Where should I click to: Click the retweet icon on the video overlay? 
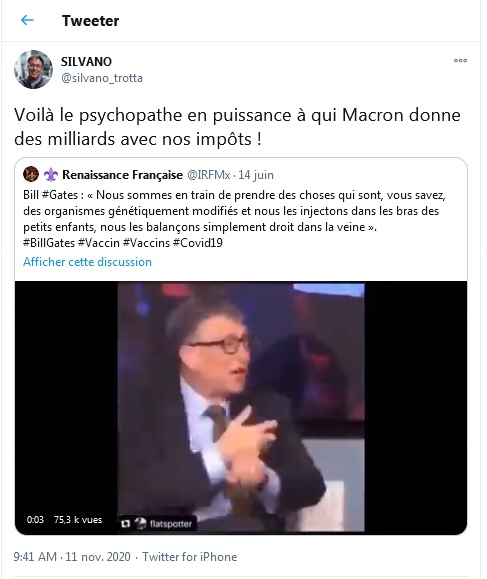(x=126, y=523)
